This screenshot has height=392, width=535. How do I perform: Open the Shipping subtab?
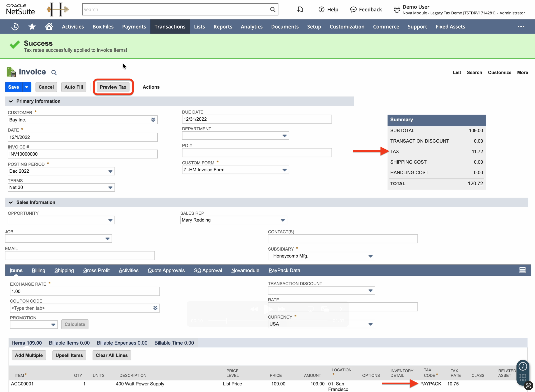(x=64, y=270)
